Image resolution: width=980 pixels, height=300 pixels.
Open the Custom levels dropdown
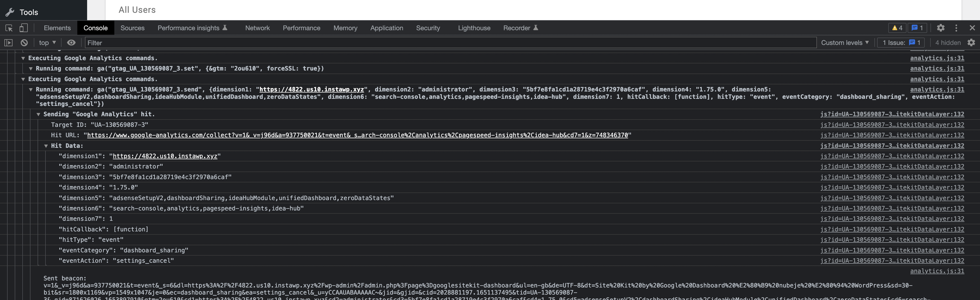click(844, 42)
